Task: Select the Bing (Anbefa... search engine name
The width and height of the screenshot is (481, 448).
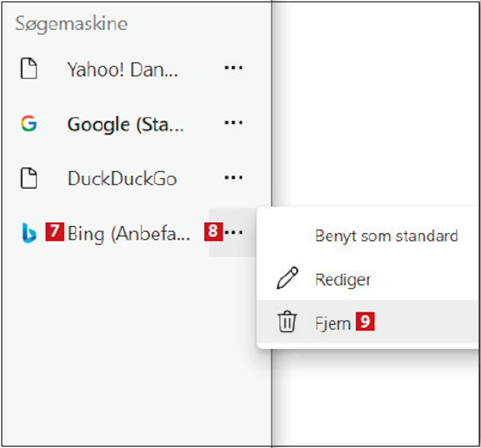Action: point(129,234)
